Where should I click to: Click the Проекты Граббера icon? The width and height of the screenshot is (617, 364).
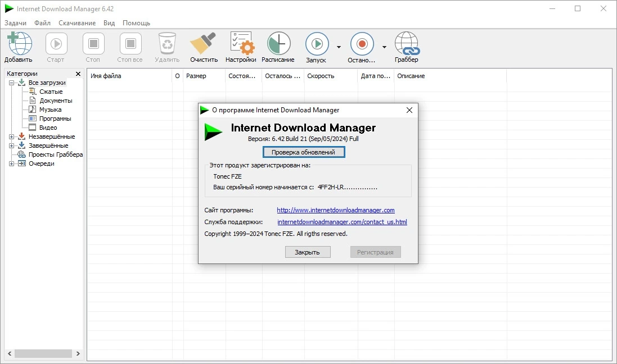coord(21,154)
